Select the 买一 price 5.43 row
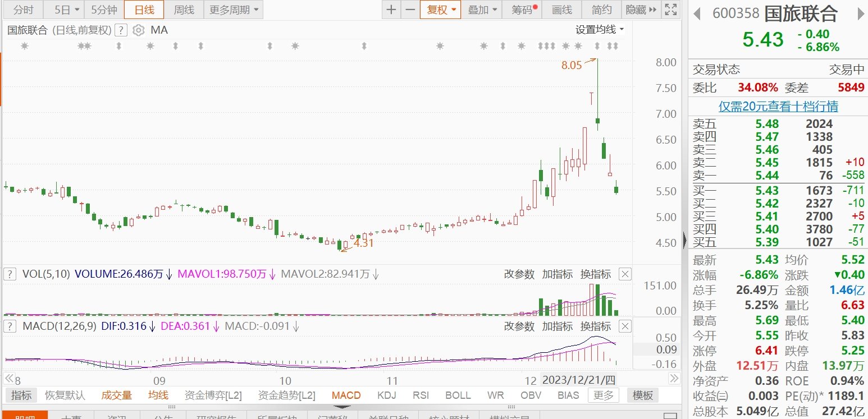The height and width of the screenshot is (419, 868). click(x=778, y=191)
